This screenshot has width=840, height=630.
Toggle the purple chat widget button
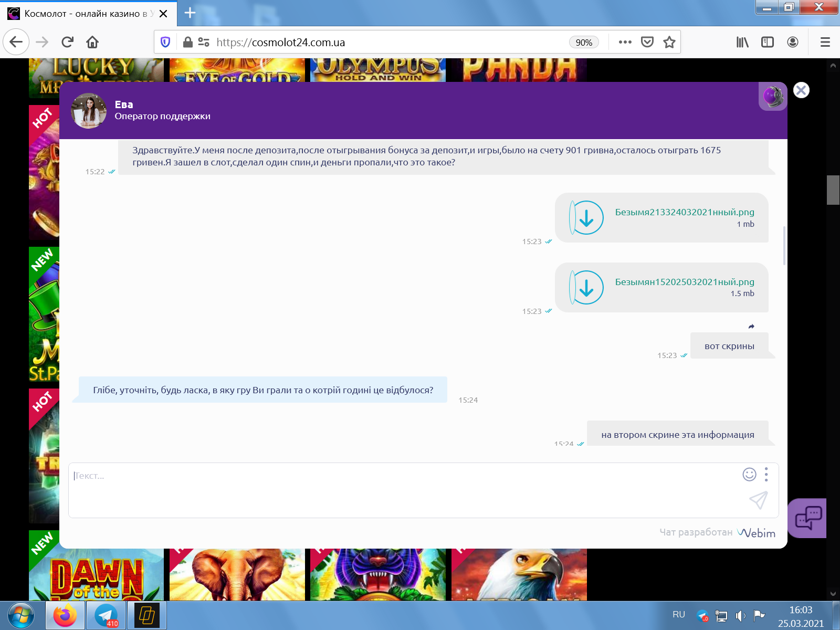pos(808,518)
